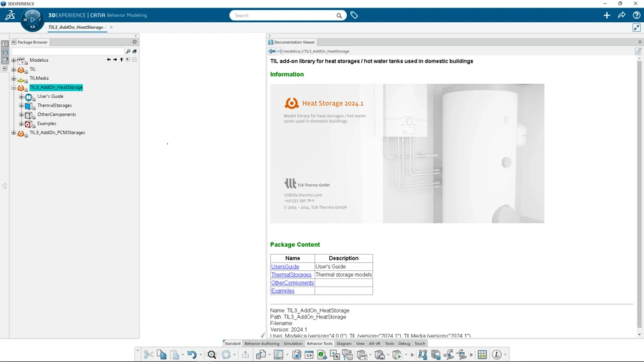This screenshot has height=362, width=644.
Task: Collapse left panel using side chevron arrow
Action: point(5,186)
